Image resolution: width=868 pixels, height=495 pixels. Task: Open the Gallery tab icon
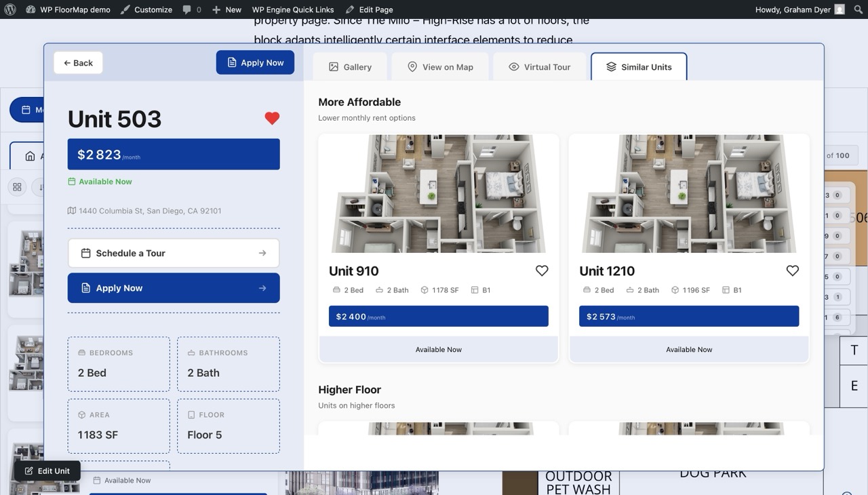(332, 66)
